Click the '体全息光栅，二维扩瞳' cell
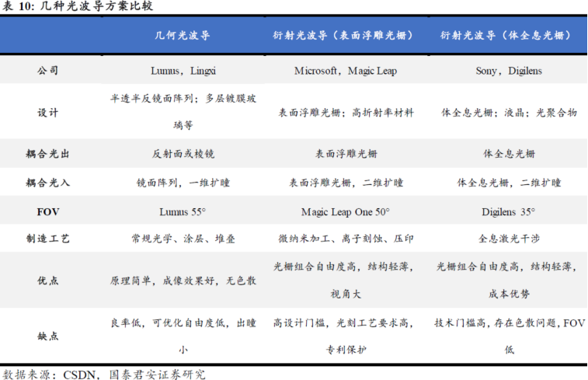 (x=509, y=183)
